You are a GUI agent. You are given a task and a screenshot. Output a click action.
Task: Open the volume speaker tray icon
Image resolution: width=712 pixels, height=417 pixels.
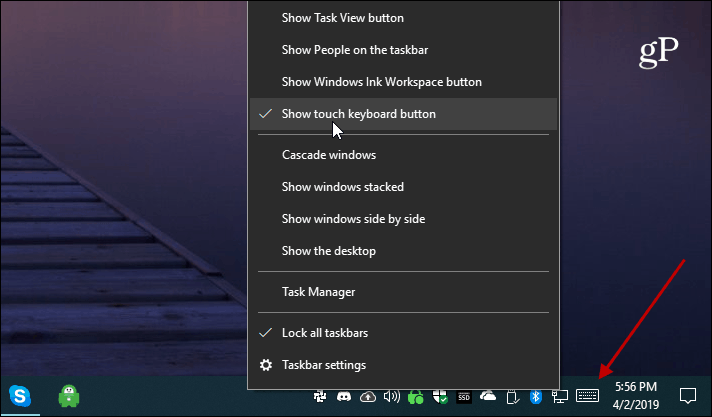click(391, 397)
